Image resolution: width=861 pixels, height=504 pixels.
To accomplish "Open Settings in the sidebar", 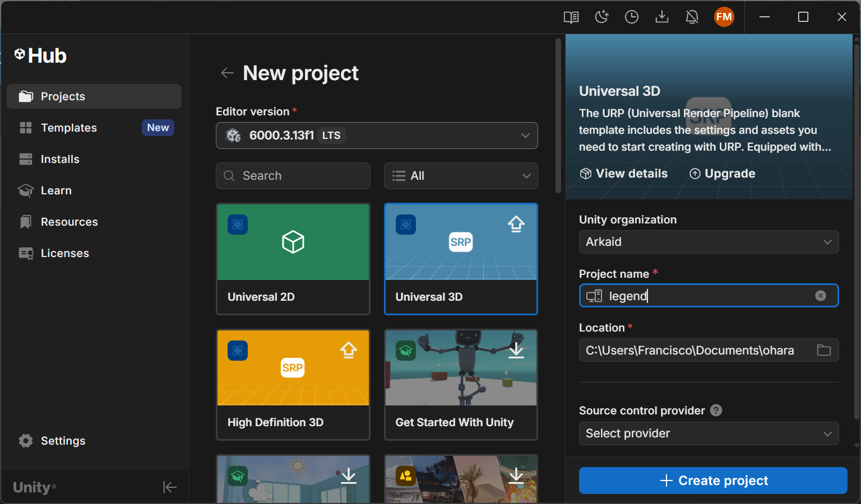I will coord(94,441).
